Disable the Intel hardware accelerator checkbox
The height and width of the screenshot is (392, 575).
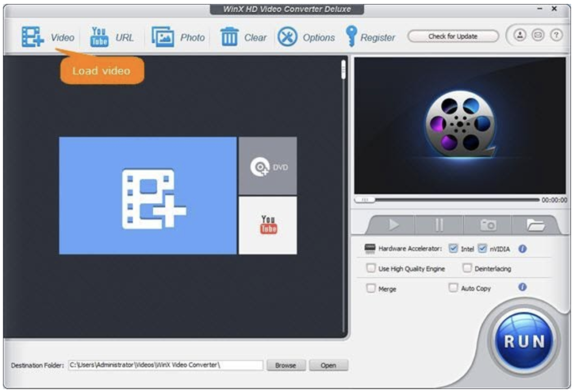click(x=453, y=249)
